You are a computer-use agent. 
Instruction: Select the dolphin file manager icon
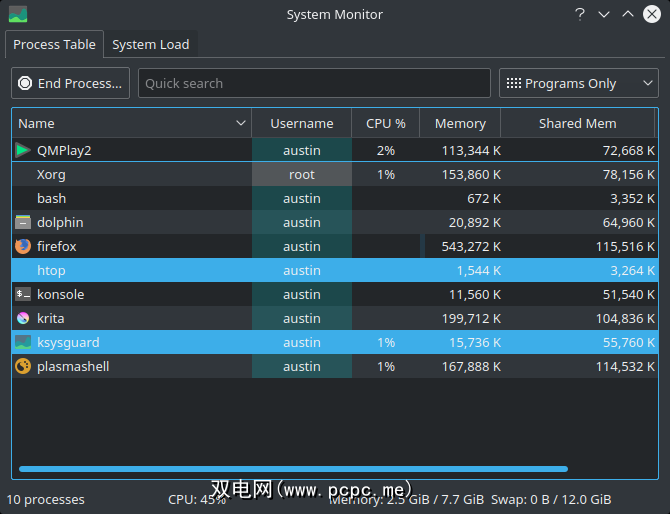[23, 223]
